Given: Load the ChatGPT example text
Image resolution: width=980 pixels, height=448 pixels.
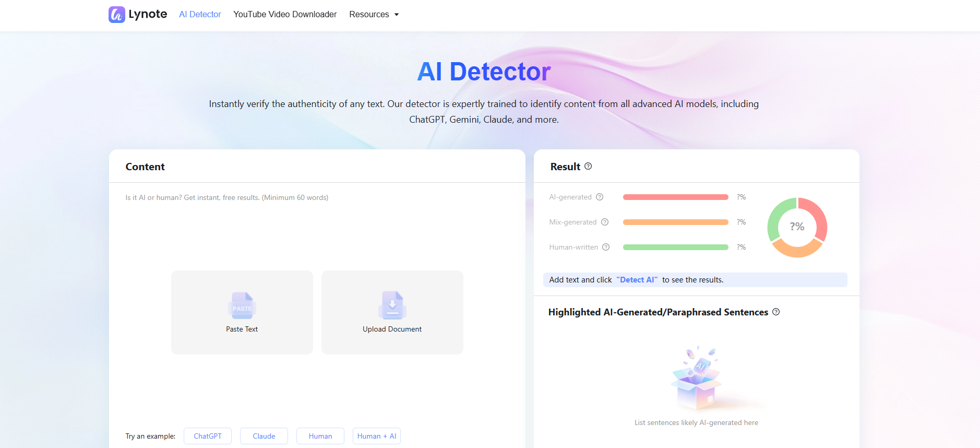Looking at the screenshot, I should 208,436.
